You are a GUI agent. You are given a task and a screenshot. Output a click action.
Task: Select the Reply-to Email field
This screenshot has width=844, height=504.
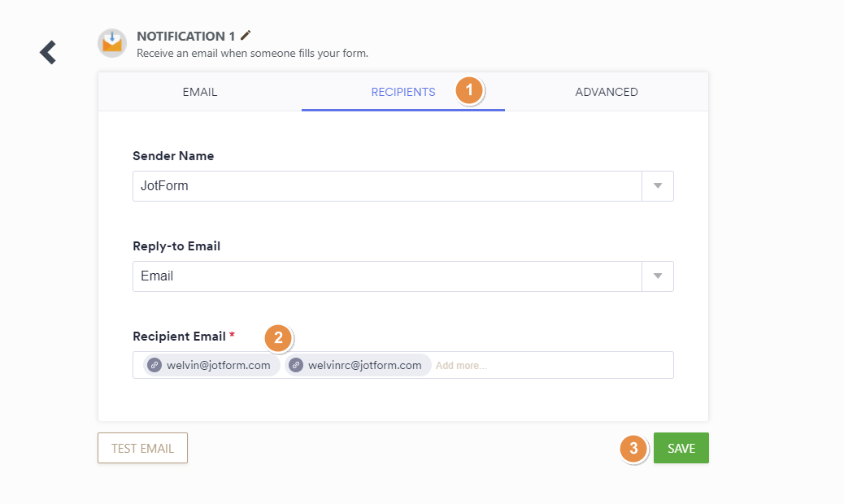click(x=387, y=276)
